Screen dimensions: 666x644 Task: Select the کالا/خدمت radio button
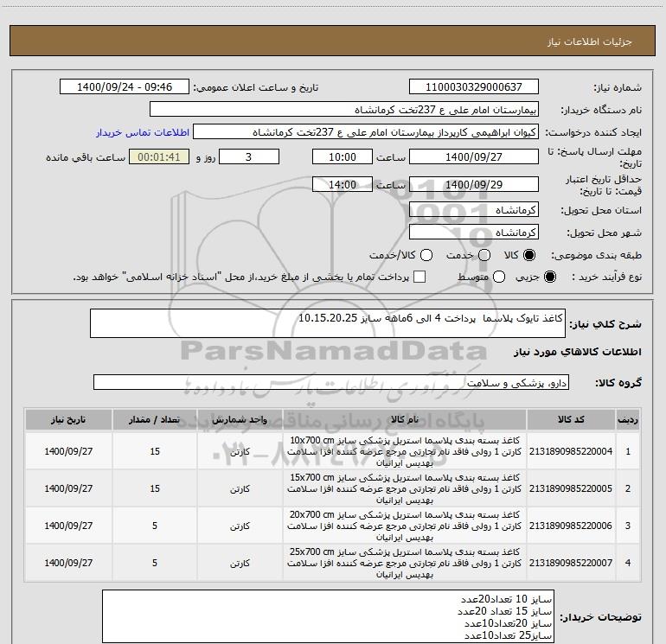(x=426, y=255)
